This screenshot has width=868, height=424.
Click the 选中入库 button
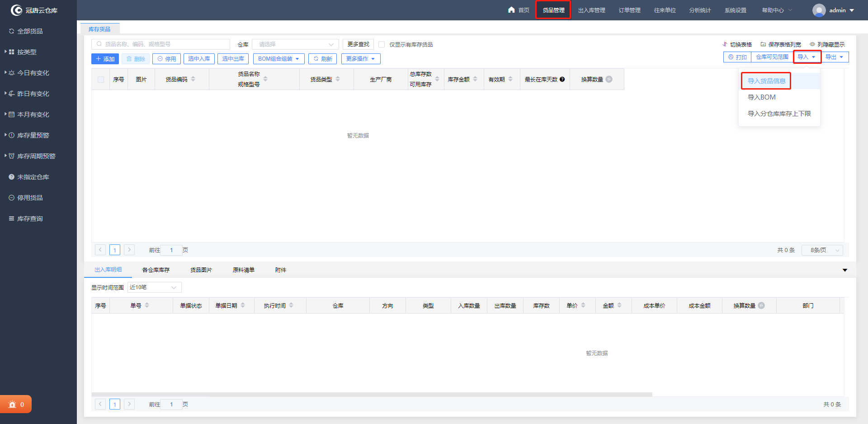[199, 59]
